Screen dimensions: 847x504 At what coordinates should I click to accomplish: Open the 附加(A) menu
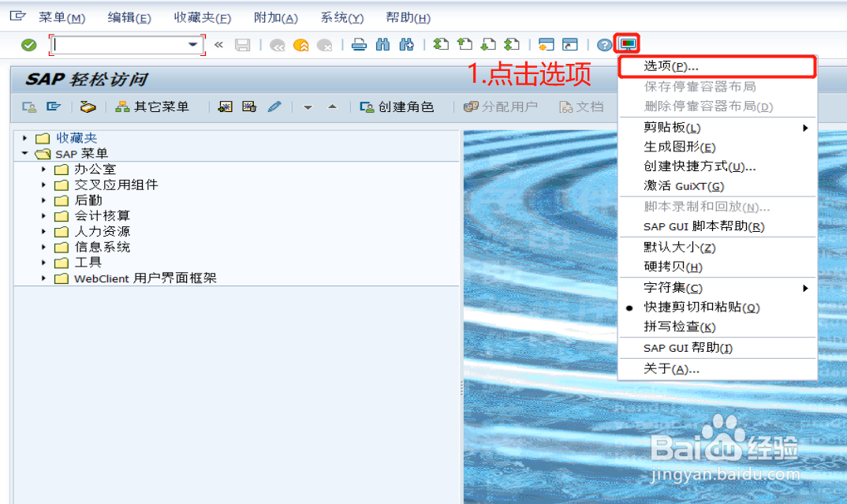coord(275,18)
